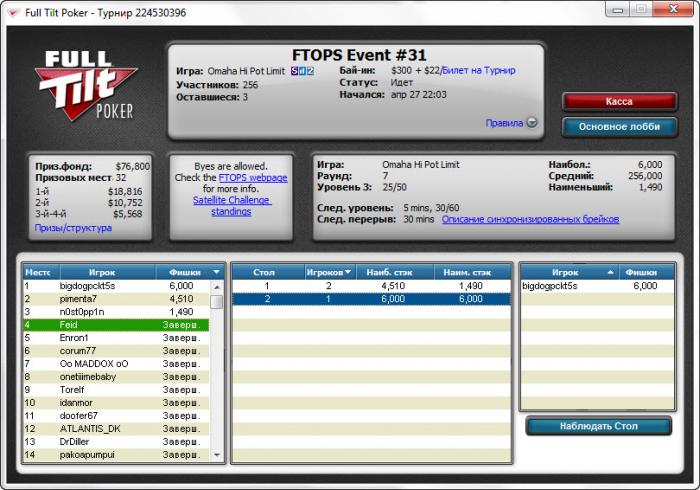Viewport: 700px width, 490px height.
Task: Click scroll down arrow in standings list
Action: [x=217, y=455]
